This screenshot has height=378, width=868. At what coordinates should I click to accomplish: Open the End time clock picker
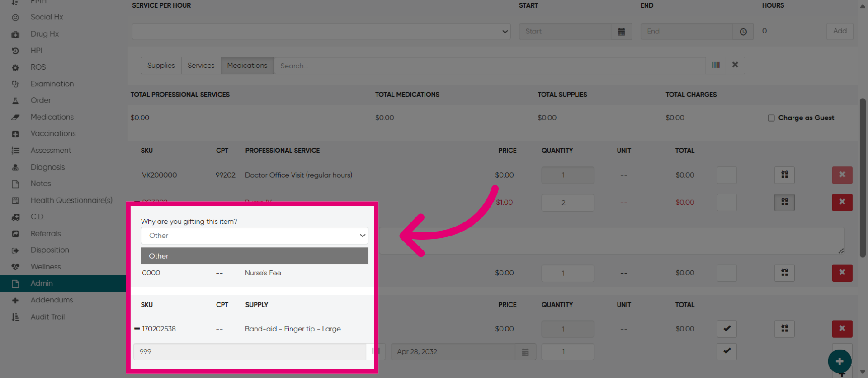pos(743,32)
